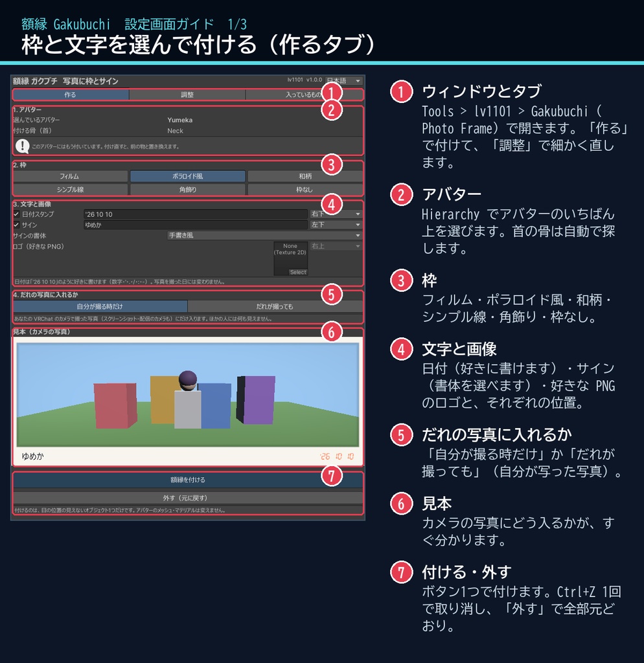Choose だれが撮っても option
Image resolution: width=644 pixels, height=663 pixels.
275,306
